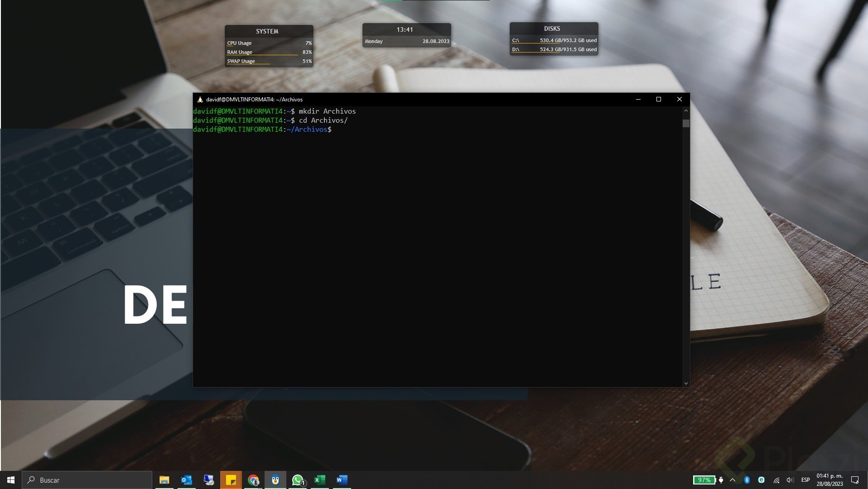868x489 pixels.
Task: Open the ESET icon in the system tray
Action: point(761,480)
